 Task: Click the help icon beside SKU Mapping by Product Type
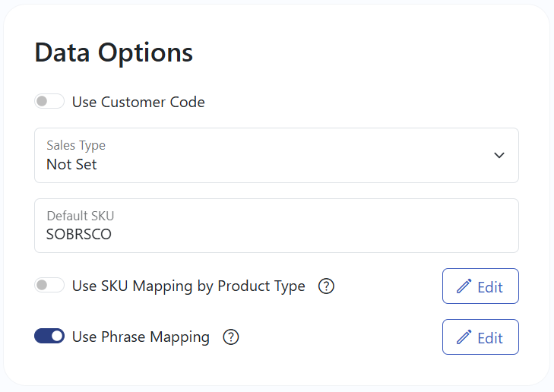[326, 286]
